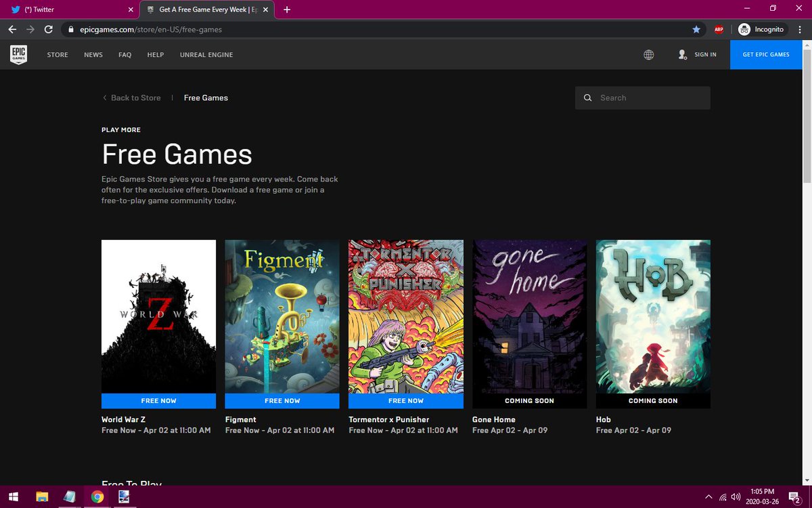Image resolution: width=812 pixels, height=508 pixels.
Task: Click COMING SOON under Hob
Action: point(653,401)
